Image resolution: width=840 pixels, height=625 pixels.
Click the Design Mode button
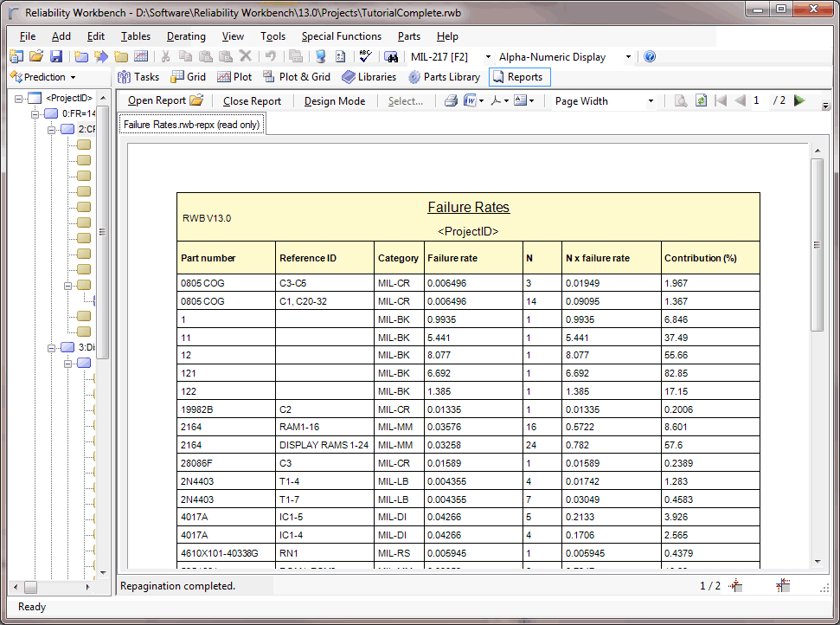[x=334, y=101]
